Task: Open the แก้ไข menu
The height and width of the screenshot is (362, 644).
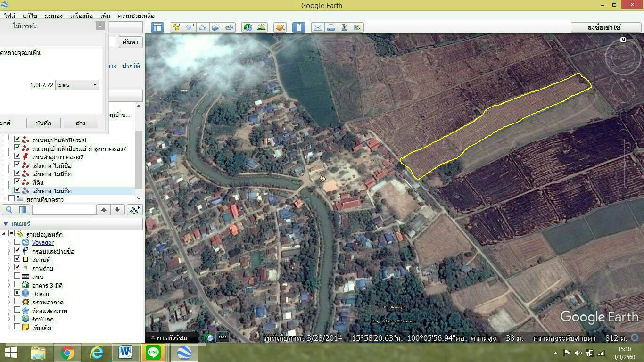Action: pos(30,16)
